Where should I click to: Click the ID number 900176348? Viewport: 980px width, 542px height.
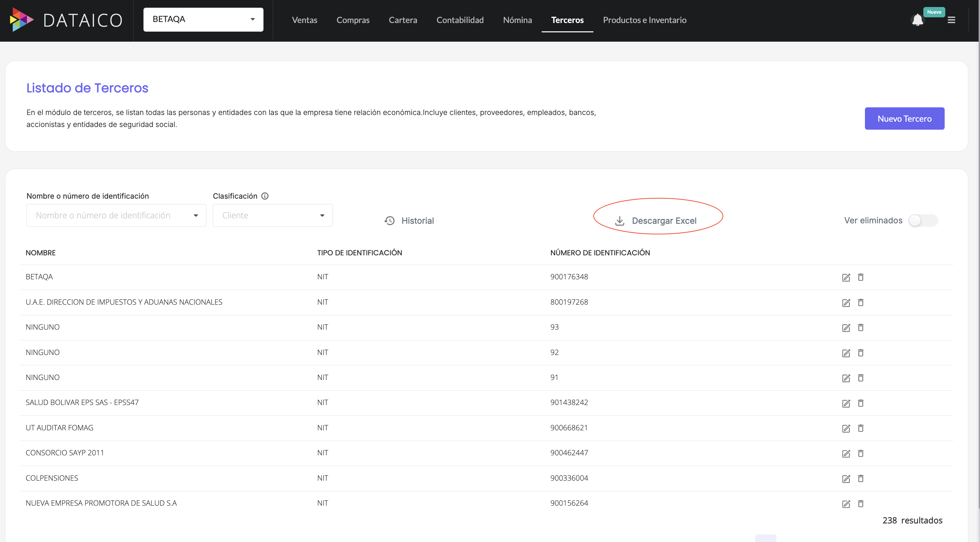coord(569,277)
